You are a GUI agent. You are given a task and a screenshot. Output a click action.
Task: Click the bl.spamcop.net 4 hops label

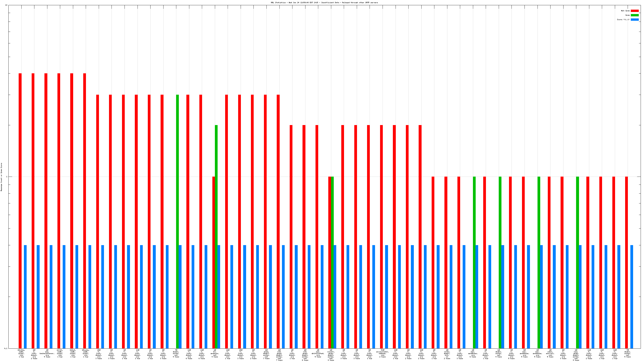pos(215,353)
